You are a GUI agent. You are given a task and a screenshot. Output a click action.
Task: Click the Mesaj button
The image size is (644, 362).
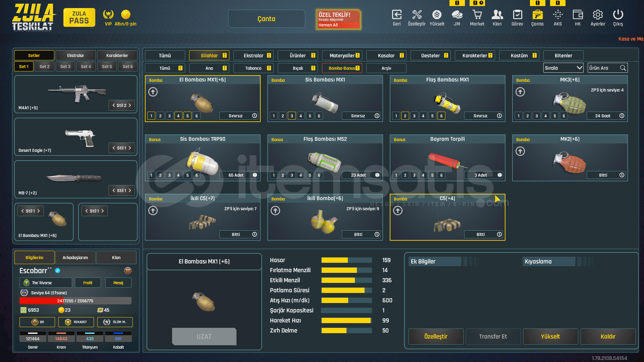(118, 283)
